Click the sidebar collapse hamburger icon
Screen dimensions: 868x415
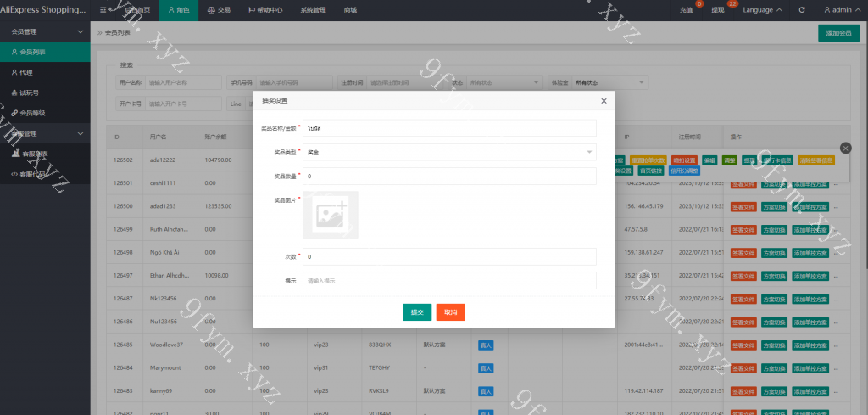pos(103,10)
